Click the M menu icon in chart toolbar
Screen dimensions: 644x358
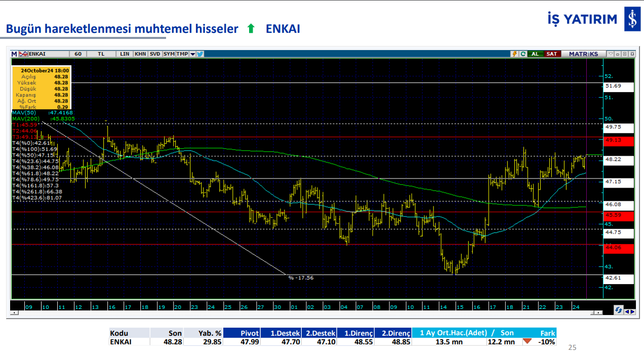[x=14, y=54]
